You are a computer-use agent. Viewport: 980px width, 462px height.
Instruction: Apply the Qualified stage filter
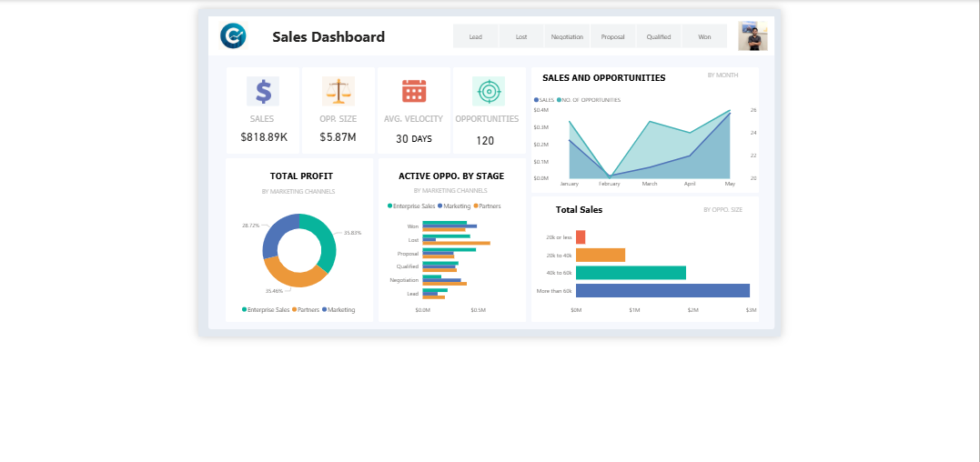pos(659,37)
